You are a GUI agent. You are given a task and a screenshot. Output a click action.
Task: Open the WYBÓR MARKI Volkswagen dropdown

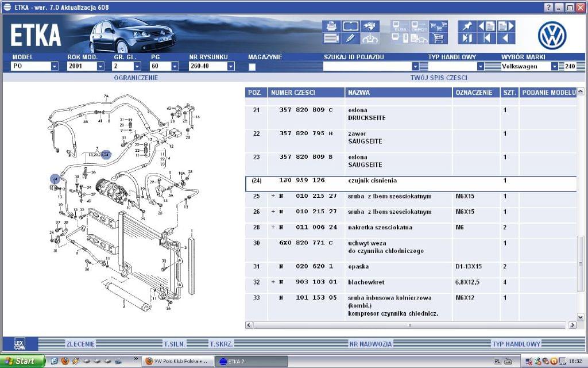pos(555,66)
